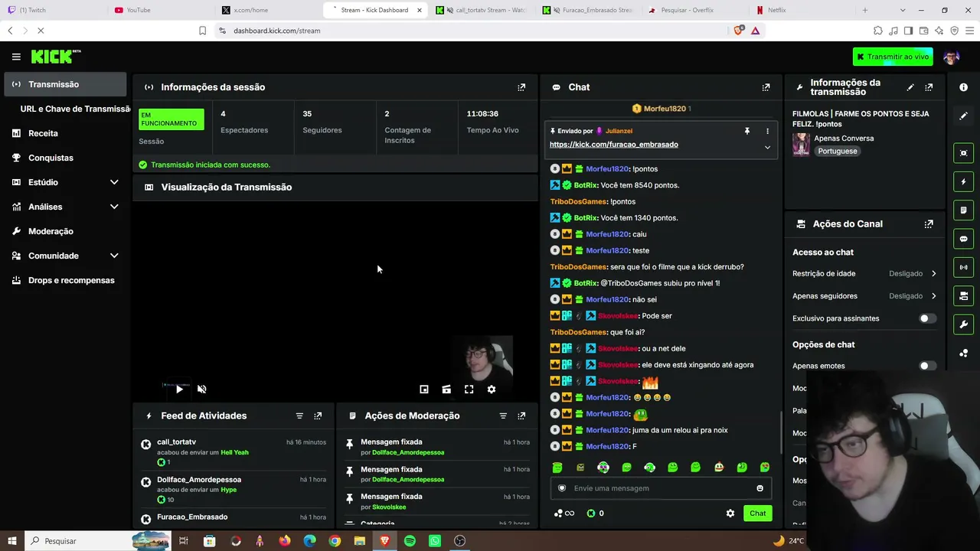Open the user profile avatar menu
This screenshot has width=980, height=551.
point(951,57)
